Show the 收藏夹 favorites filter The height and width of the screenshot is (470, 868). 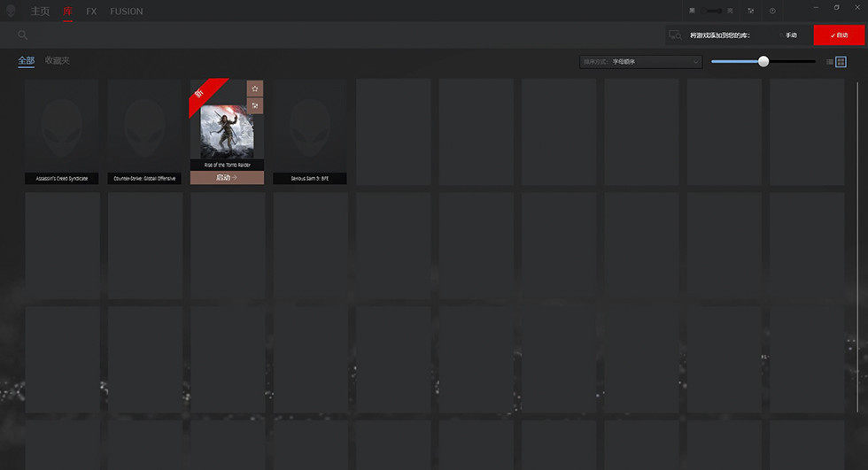(x=58, y=60)
